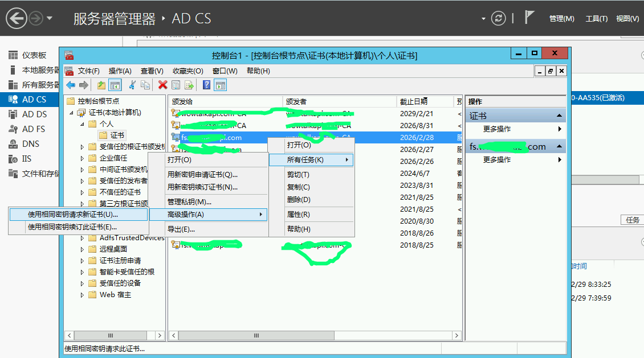644x358 pixels.
Task: Click the MMC console toolbox icon in title bar
Action: click(69, 55)
